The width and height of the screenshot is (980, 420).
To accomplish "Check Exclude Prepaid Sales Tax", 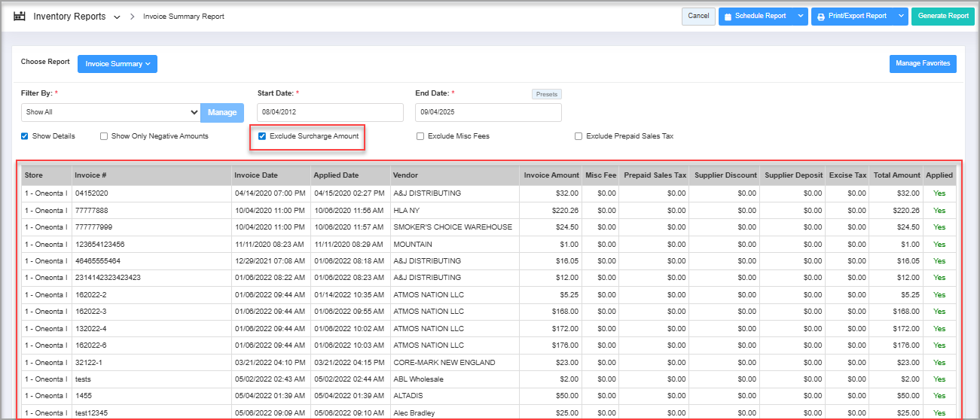I will click(579, 136).
